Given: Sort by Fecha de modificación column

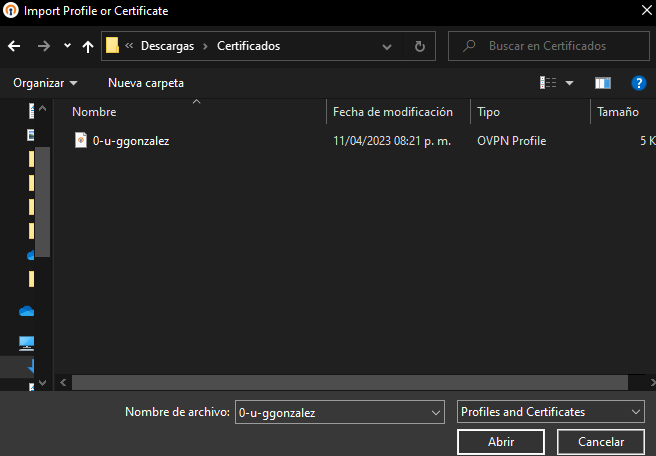Looking at the screenshot, I should (x=393, y=112).
